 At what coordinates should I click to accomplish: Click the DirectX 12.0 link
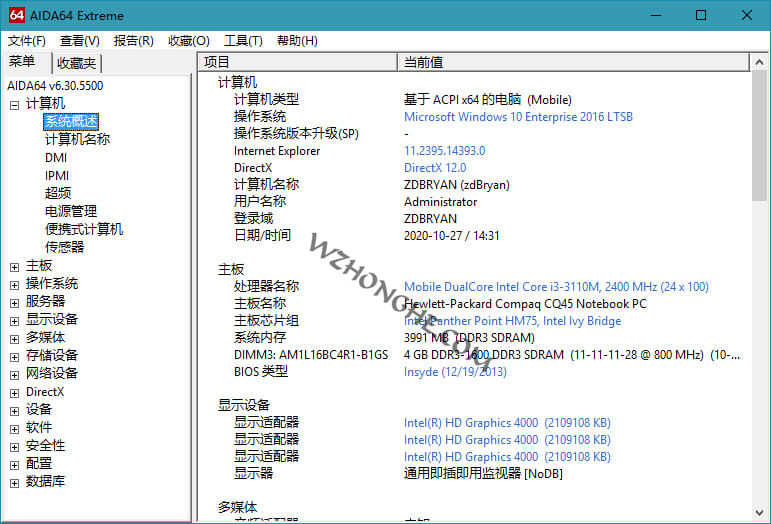pos(434,168)
